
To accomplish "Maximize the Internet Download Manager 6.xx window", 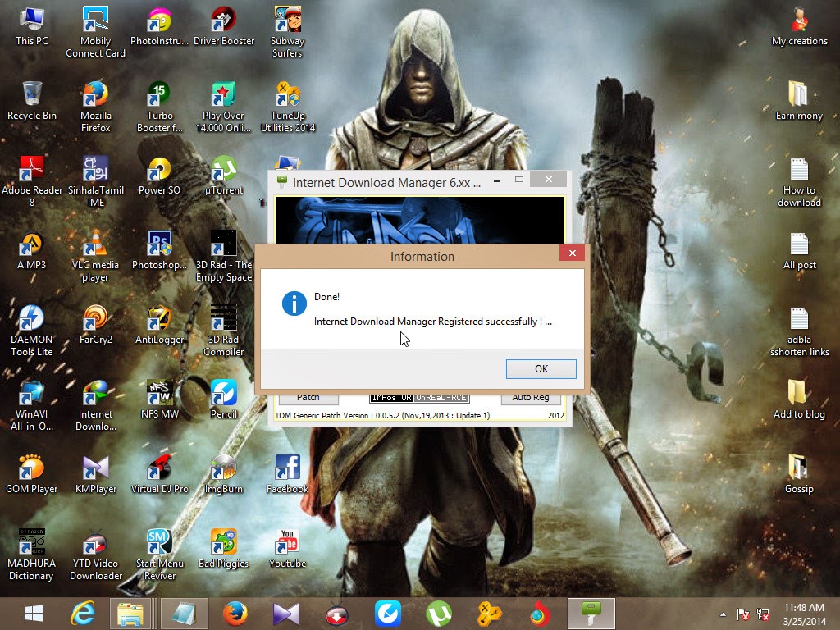I will click(x=519, y=180).
